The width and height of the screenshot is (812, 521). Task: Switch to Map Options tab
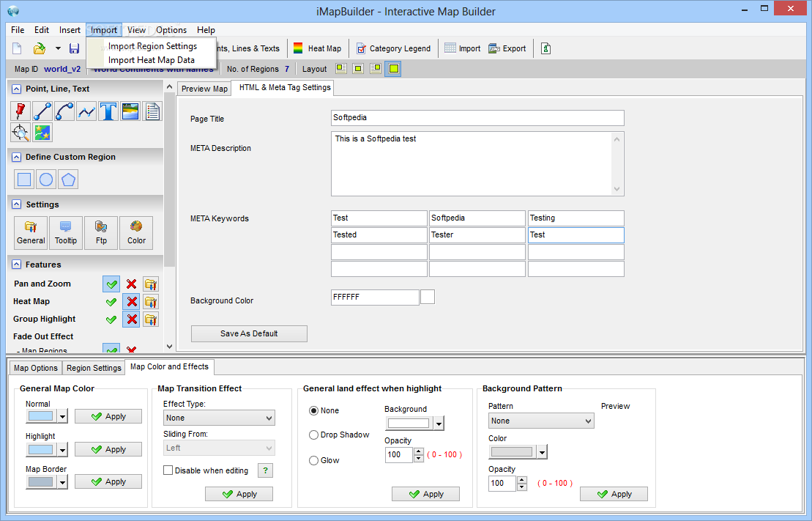coord(36,368)
